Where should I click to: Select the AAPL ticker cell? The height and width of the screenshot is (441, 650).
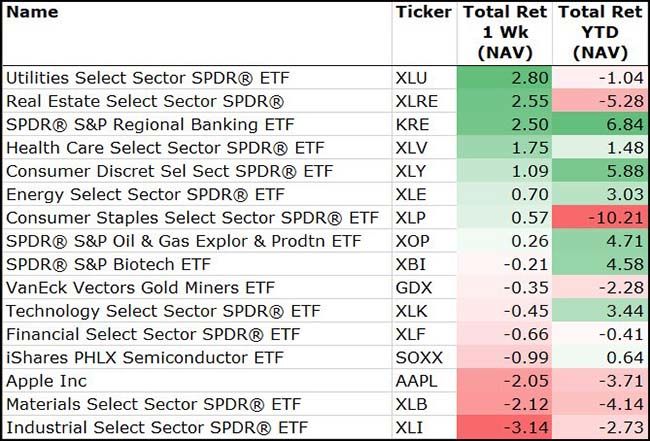[418, 381]
